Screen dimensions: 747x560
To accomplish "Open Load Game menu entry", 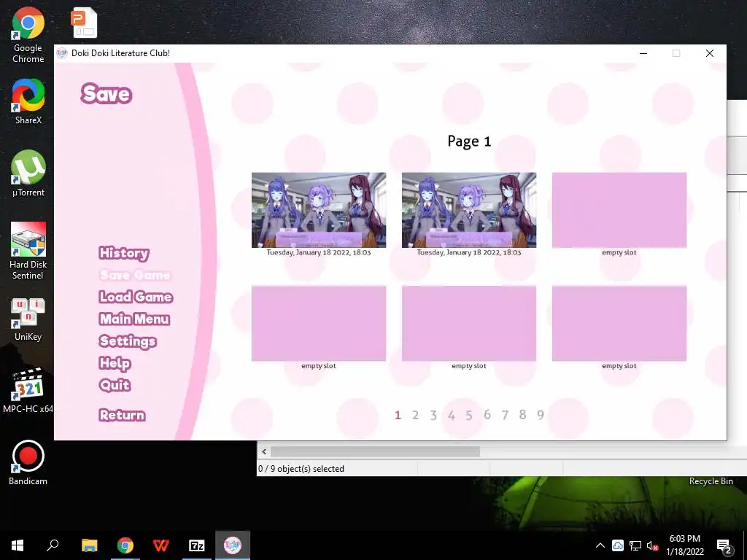I will pyautogui.click(x=136, y=297).
